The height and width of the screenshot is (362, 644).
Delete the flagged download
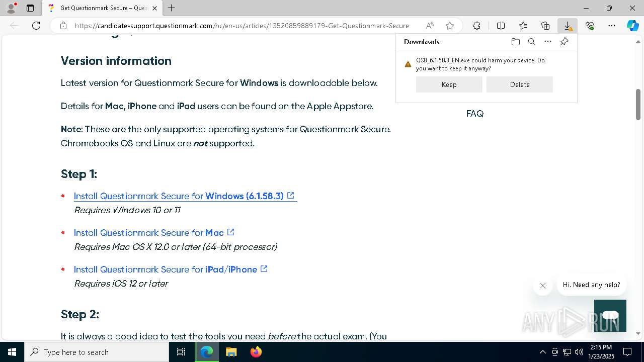tap(520, 84)
